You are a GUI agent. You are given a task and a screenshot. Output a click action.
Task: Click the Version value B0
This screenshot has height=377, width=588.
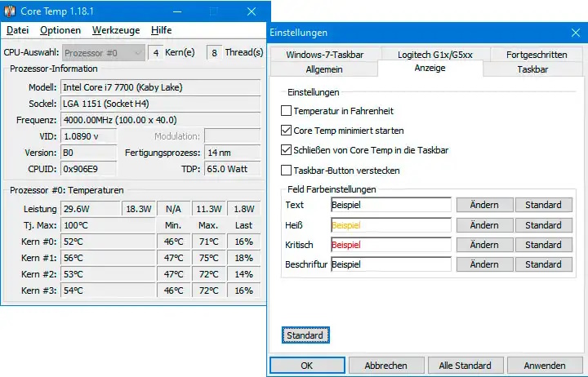tap(88, 153)
